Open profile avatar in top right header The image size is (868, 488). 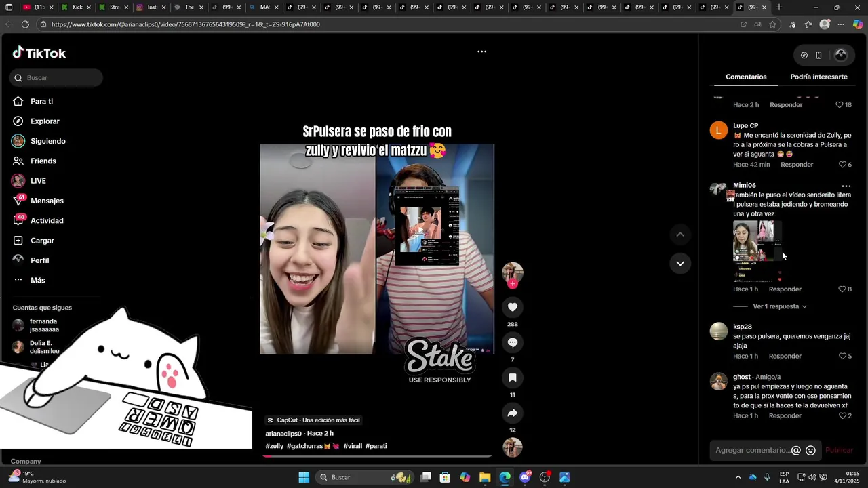pyautogui.click(x=841, y=55)
